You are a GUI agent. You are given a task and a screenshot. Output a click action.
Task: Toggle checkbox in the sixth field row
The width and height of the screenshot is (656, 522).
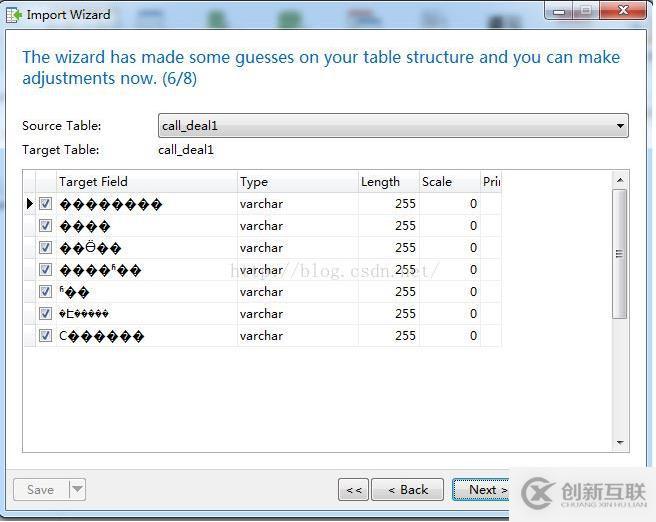point(45,314)
